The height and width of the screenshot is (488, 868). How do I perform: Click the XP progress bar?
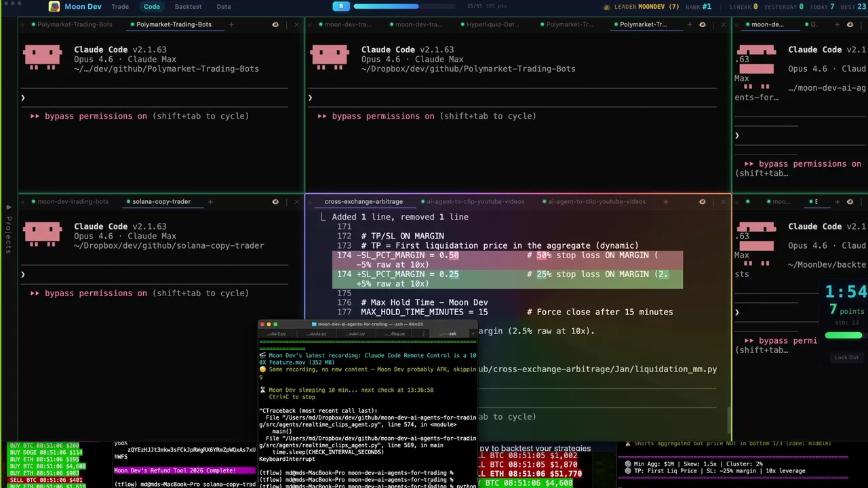(x=406, y=6)
